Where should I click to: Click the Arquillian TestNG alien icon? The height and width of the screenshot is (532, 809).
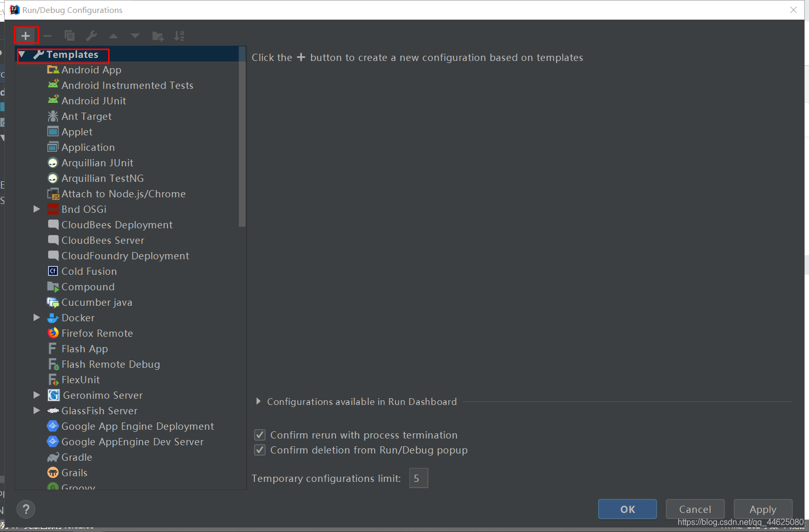pos(53,178)
